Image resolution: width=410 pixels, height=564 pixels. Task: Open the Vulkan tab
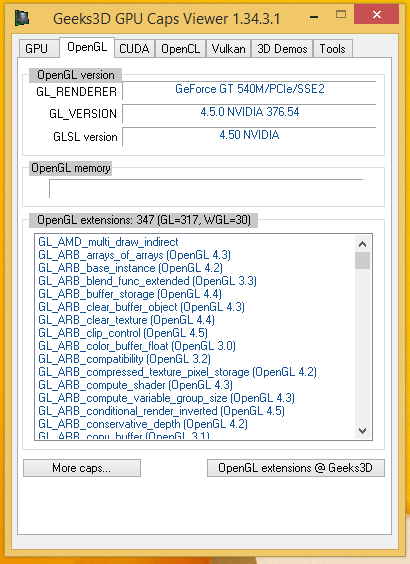228,49
